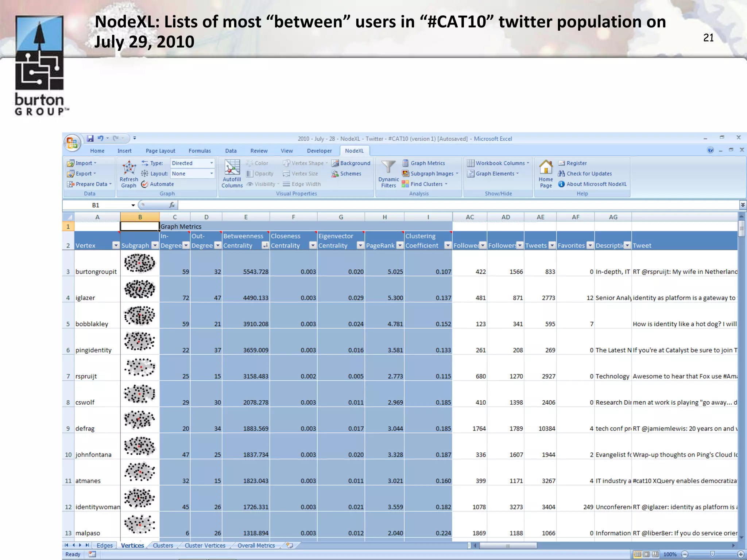Open the Vertex column filter dropdown
The height and width of the screenshot is (560, 747).
pyautogui.click(x=116, y=245)
